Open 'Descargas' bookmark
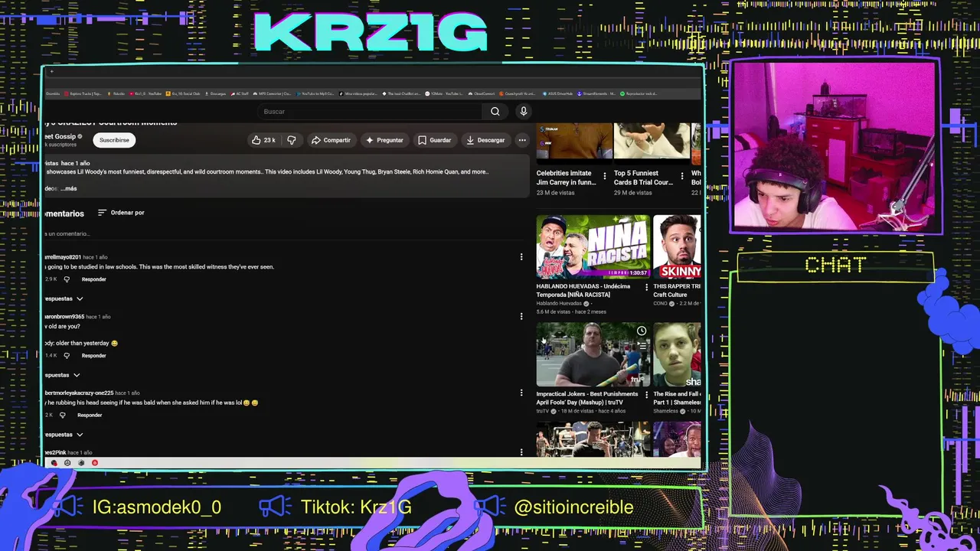Image resolution: width=980 pixels, height=551 pixels. pyautogui.click(x=215, y=93)
